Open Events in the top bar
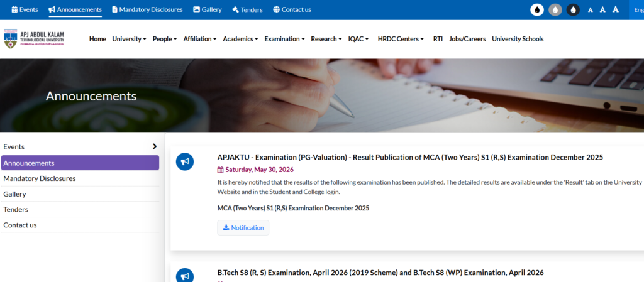Viewport: 644px width, 282px height. tap(25, 9)
